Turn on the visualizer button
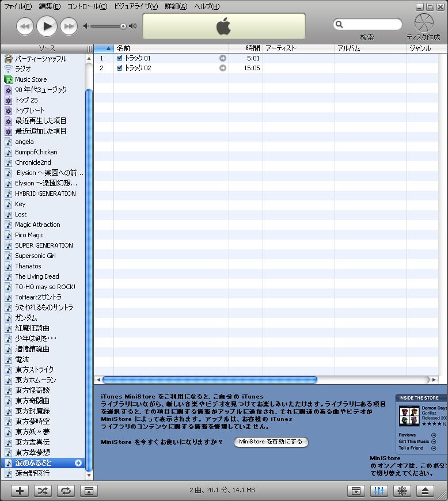 tap(402, 491)
